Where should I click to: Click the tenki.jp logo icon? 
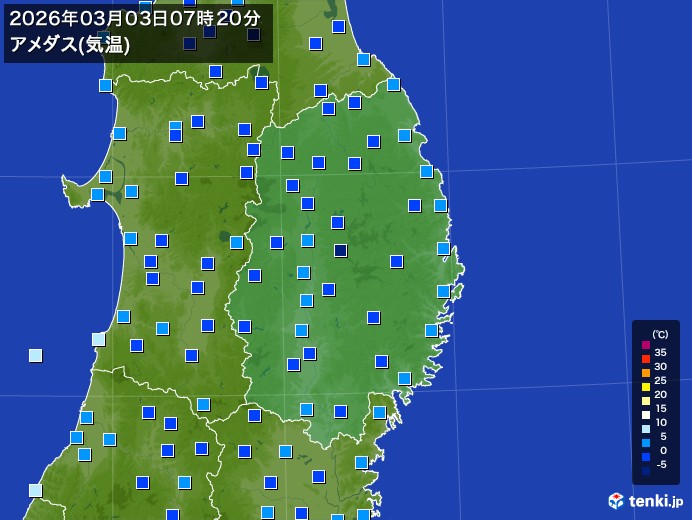coord(616,501)
